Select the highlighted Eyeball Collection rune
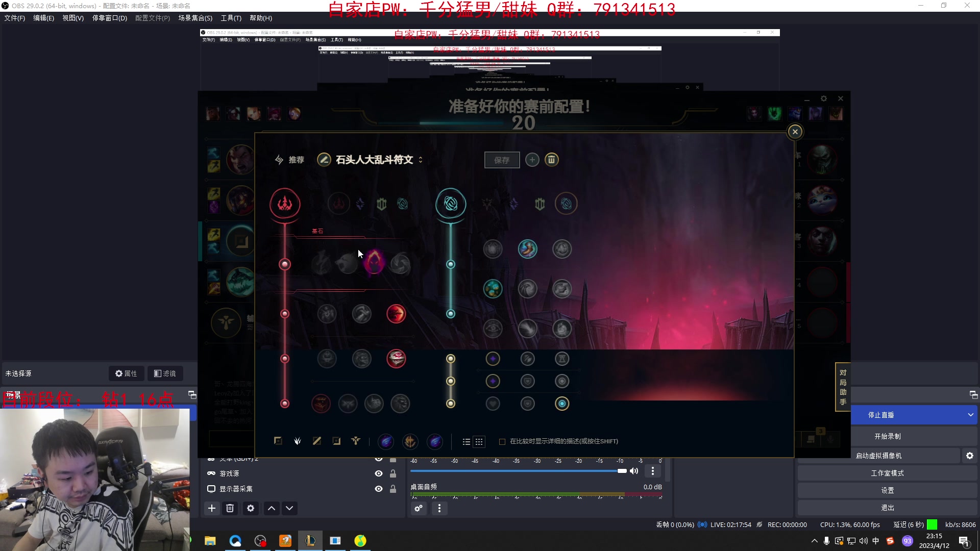Image resolution: width=980 pixels, height=551 pixels. click(396, 359)
